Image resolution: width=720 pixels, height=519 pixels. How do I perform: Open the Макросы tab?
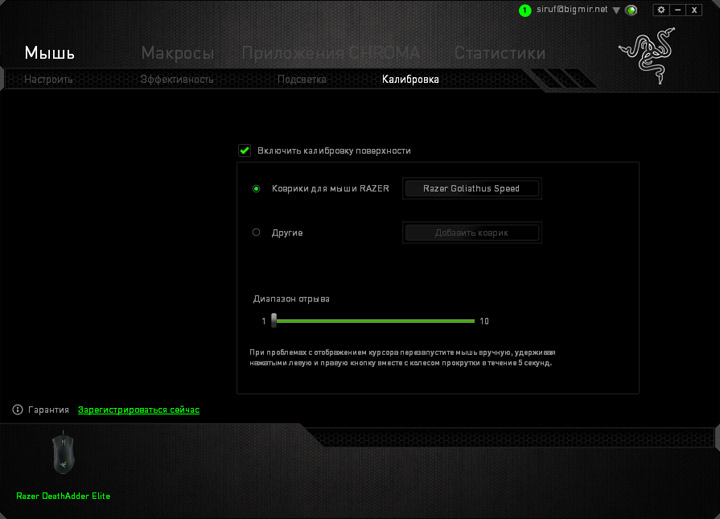(x=177, y=53)
